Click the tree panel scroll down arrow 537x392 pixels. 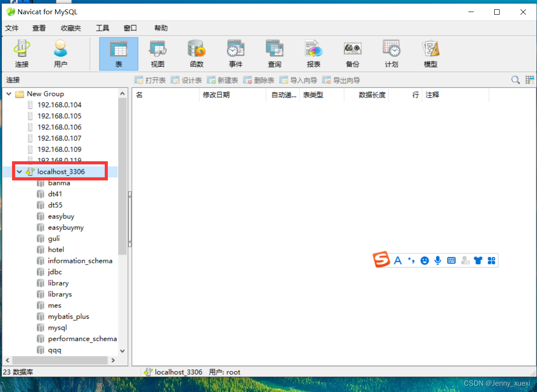coord(123,351)
